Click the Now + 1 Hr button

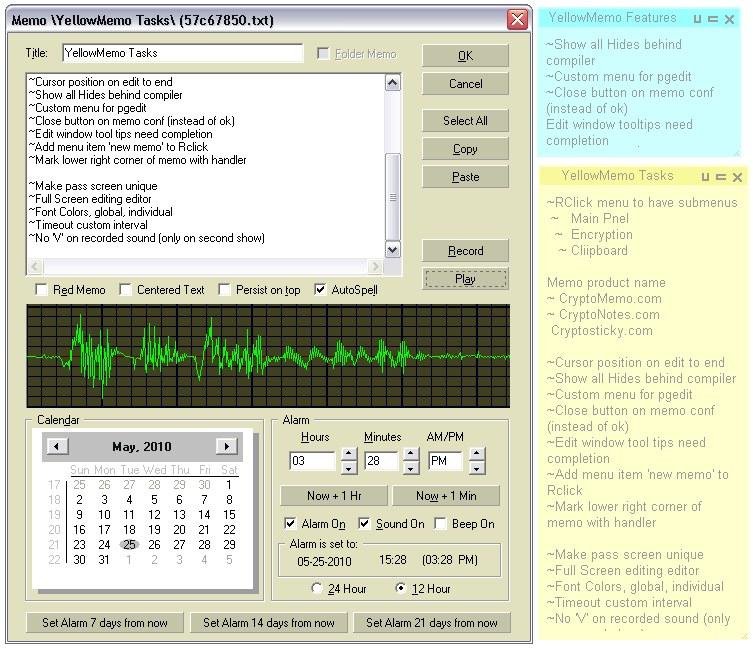[334, 495]
